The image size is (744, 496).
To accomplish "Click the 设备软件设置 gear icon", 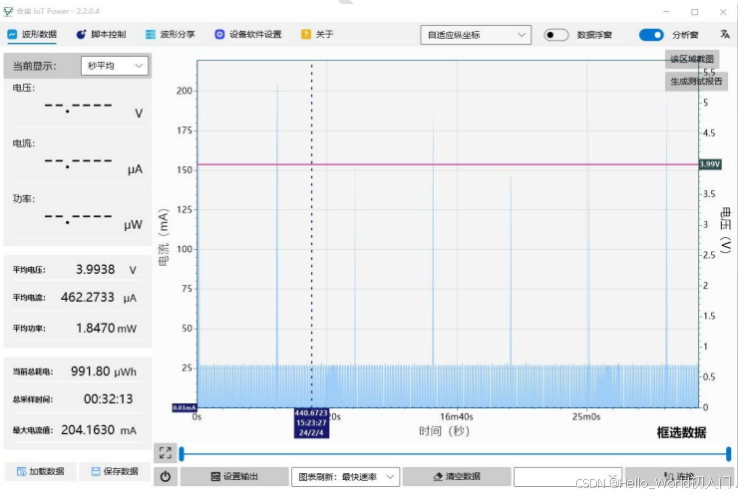I will click(219, 34).
